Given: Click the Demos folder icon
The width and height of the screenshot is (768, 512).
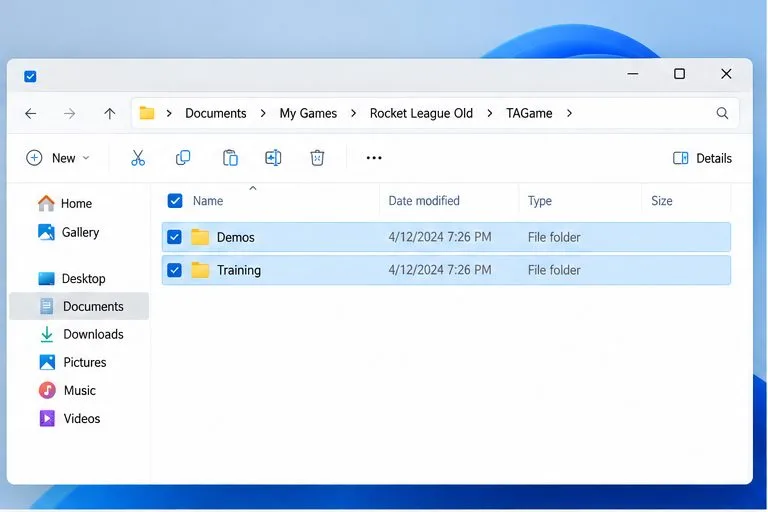Looking at the screenshot, I should (x=200, y=237).
